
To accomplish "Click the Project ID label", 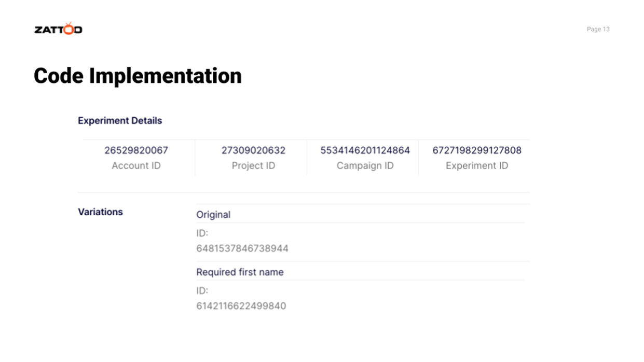I will [x=253, y=166].
